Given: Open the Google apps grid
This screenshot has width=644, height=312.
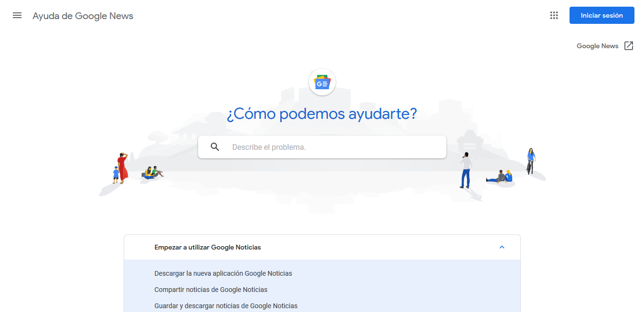Looking at the screenshot, I should click(x=554, y=15).
